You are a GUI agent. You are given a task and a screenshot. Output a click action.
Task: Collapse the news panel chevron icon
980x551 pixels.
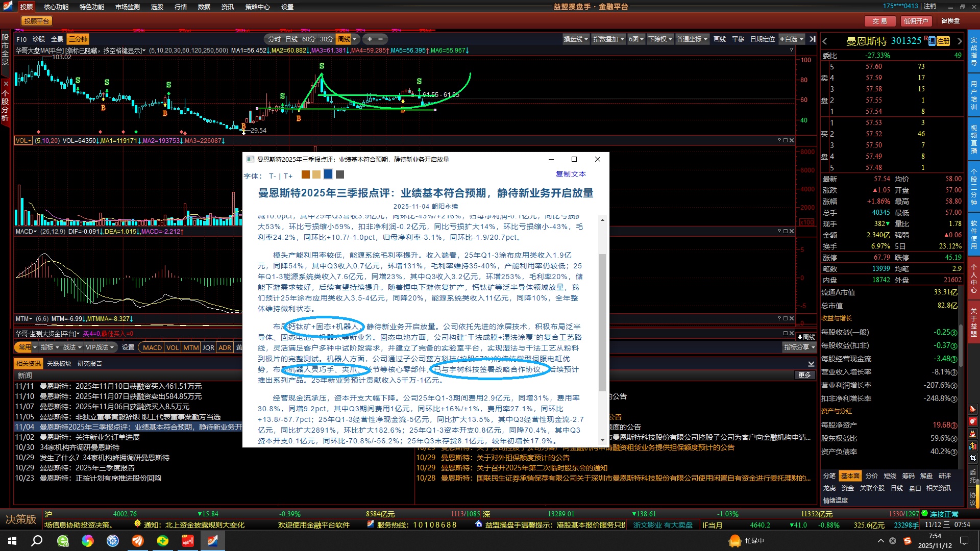click(811, 364)
